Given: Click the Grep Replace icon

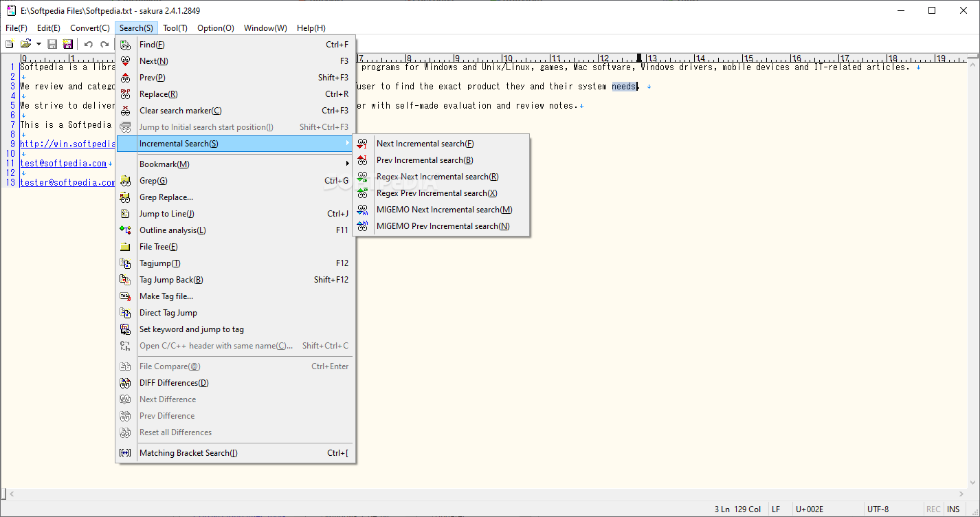Looking at the screenshot, I should point(125,197).
